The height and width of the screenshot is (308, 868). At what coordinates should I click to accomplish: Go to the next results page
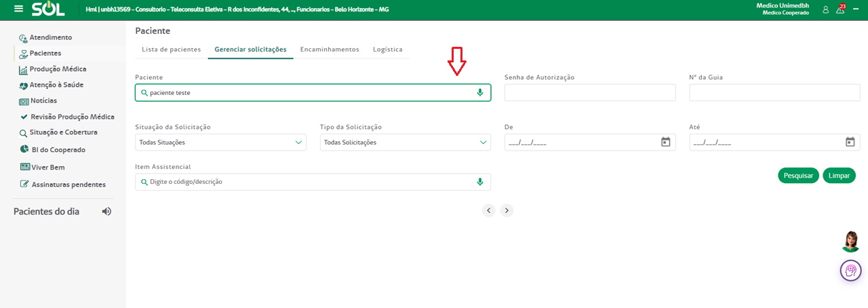507,210
